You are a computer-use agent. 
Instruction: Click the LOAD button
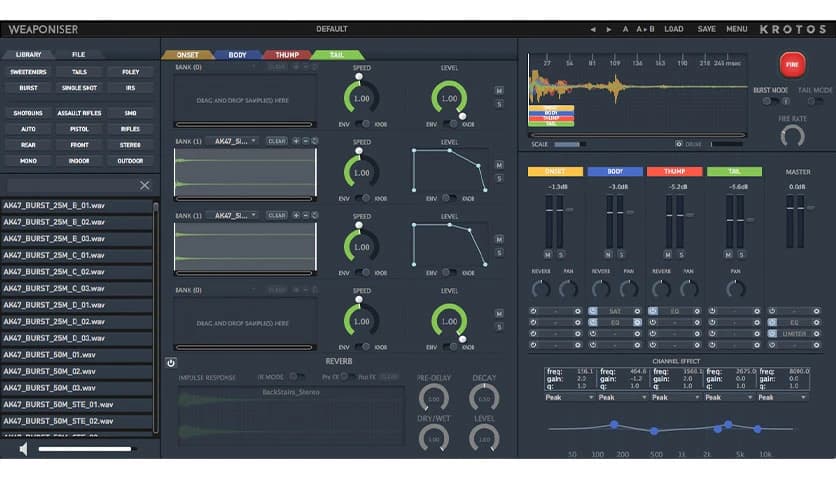(673, 29)
